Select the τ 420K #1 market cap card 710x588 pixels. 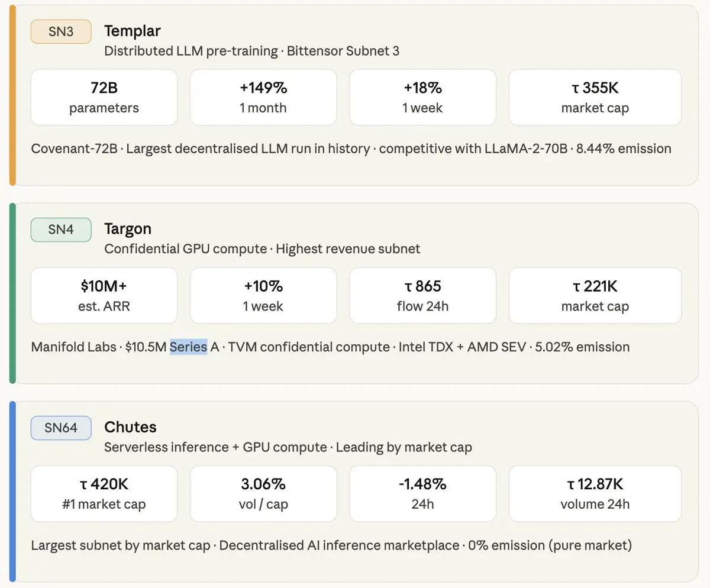104,494
